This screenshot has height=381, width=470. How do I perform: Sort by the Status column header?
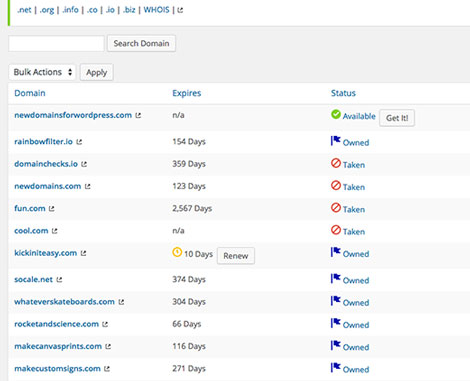tap(343, 93)
